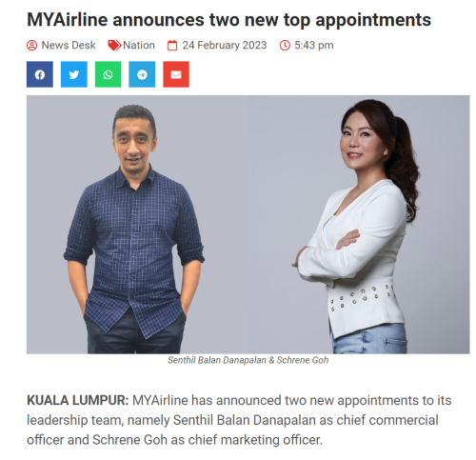Click the author profile icon beside News Desk
Screen dimensions: 476x460
(x=31, y=46)
